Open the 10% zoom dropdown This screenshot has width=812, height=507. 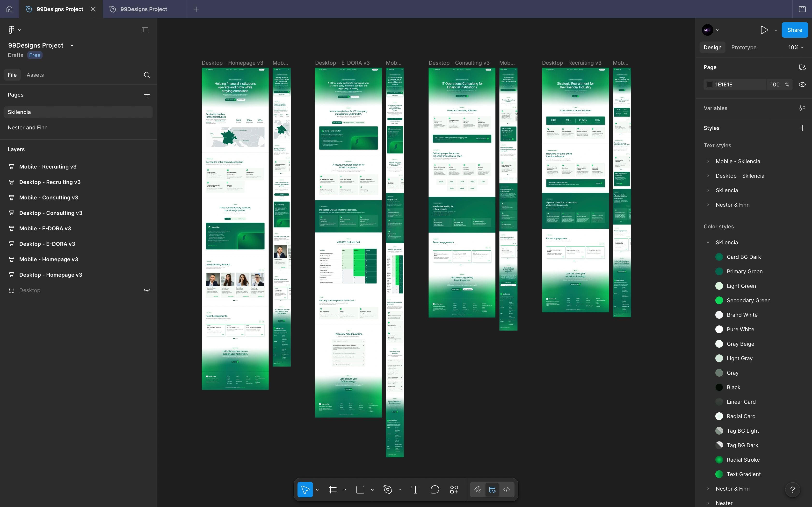pos(796,47)
